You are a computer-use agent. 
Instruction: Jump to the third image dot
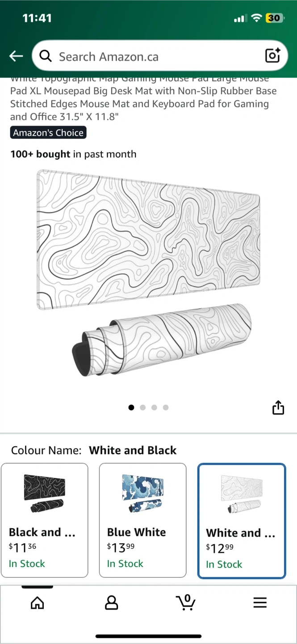pyautogui.click(x=154, y=407)
